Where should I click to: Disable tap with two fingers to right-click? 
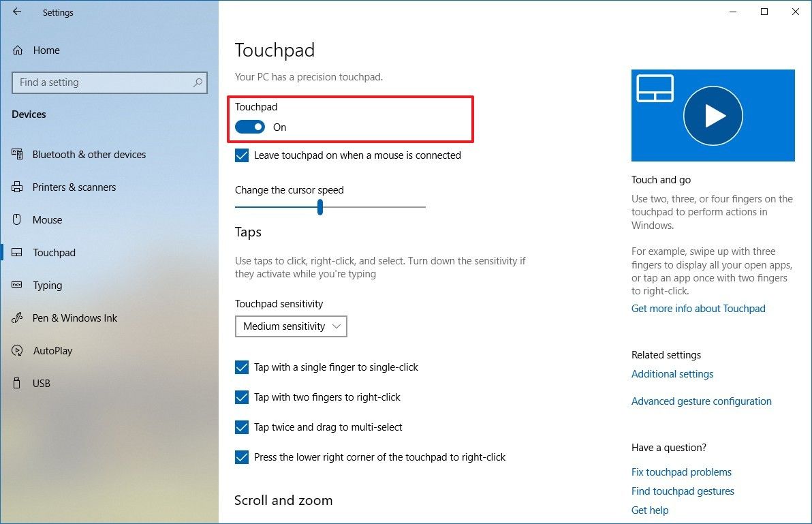(x=242, y=397)
